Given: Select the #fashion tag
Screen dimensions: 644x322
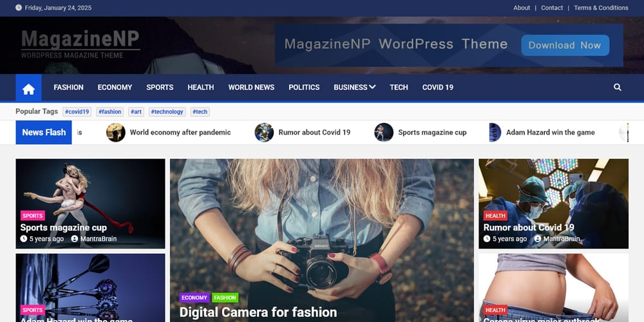Looking at the screenshot, I should click(109, 111).
